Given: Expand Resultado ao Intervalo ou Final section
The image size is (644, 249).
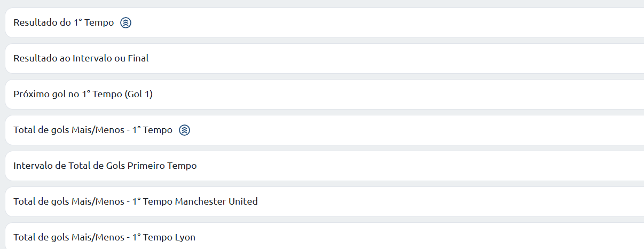Looking at the screenshot, I should click(x=325, y=59).
